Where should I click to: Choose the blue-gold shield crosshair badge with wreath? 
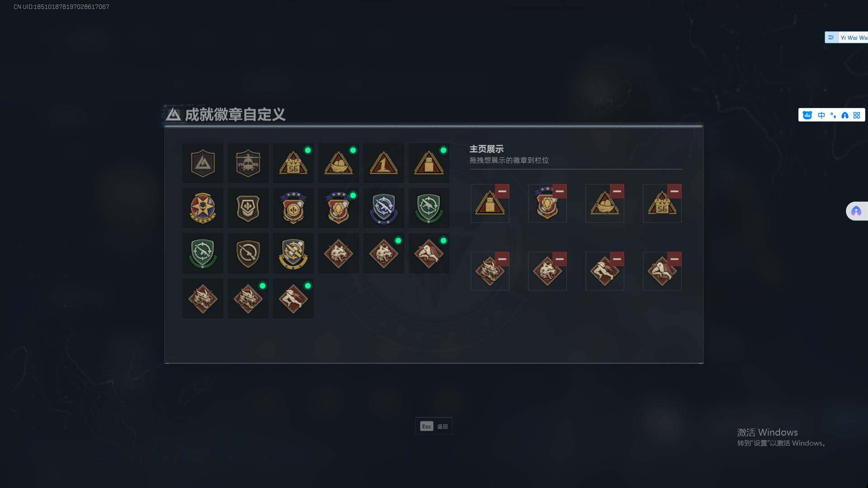293,253
